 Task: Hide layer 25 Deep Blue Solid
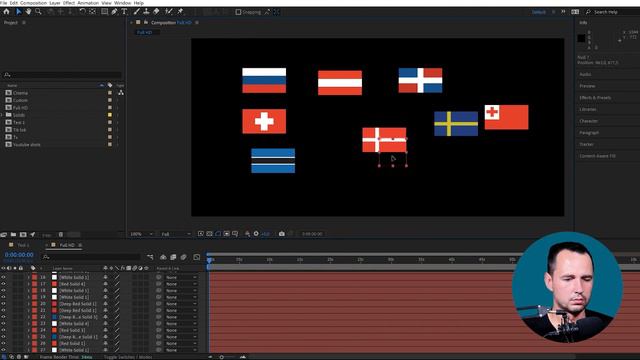3,337
